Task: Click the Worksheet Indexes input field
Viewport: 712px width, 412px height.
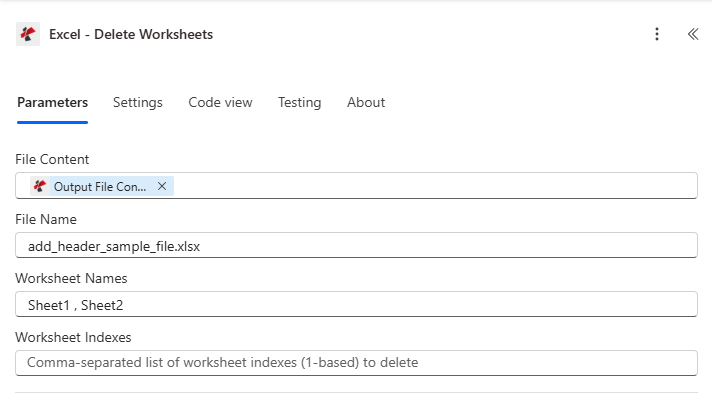Action: point(356,363)
